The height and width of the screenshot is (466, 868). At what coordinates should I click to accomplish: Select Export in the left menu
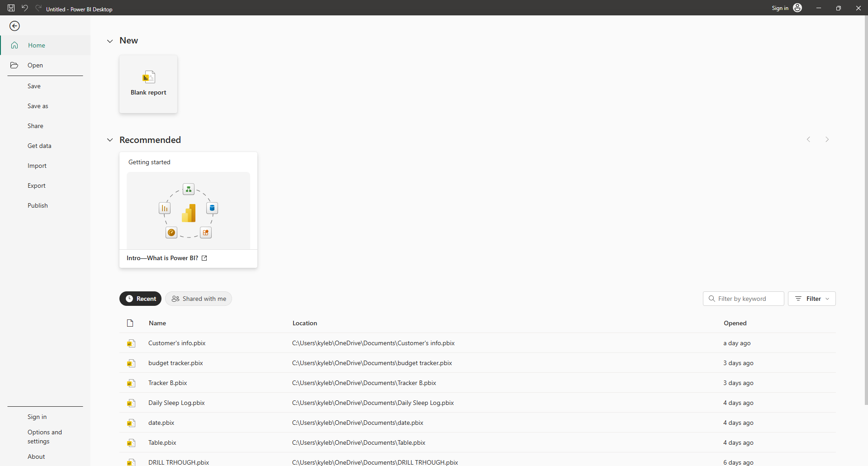[37, 185]
